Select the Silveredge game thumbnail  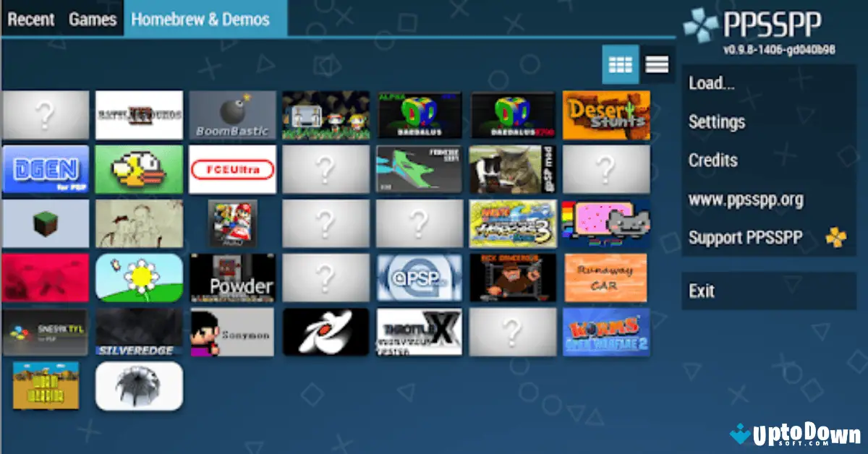(139, 332)
